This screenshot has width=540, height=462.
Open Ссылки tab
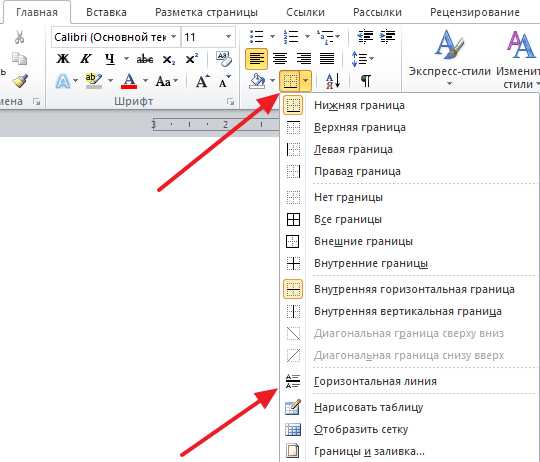point(305,12)
